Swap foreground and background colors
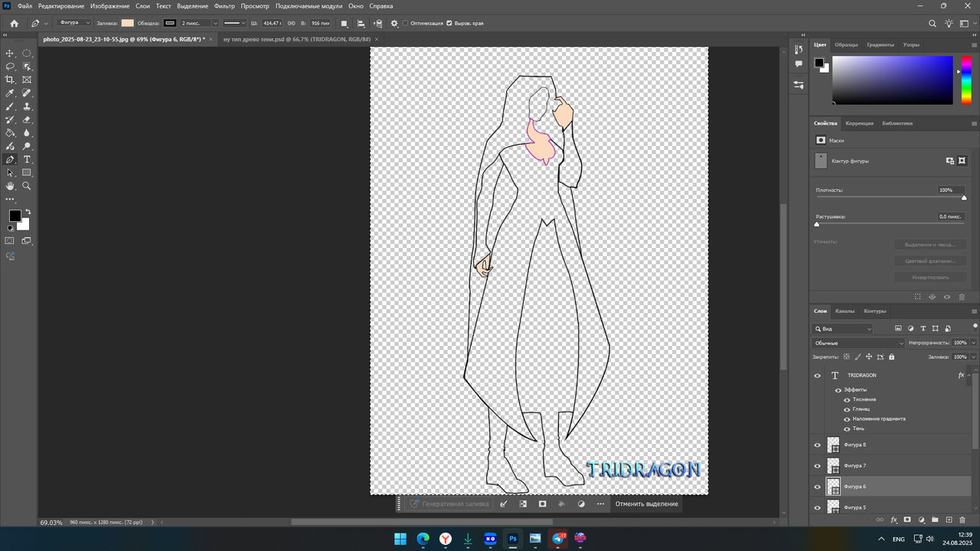 tap(28, 212)
